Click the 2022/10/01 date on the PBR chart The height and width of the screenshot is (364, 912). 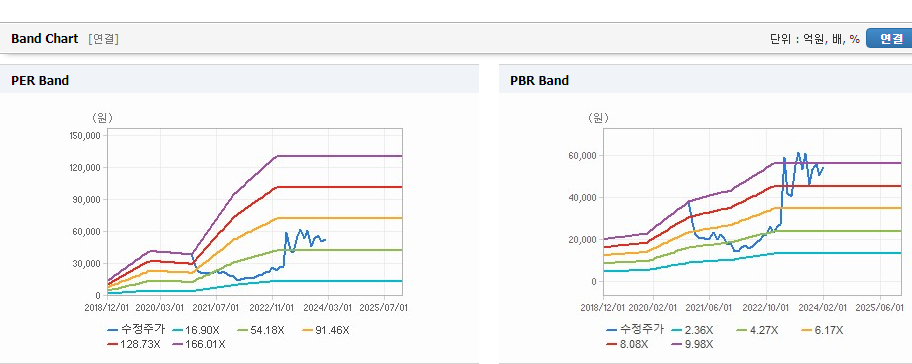click(767, 307)
